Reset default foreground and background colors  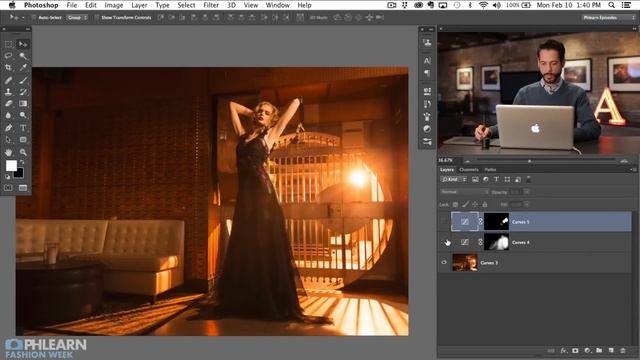click(7, 177)
